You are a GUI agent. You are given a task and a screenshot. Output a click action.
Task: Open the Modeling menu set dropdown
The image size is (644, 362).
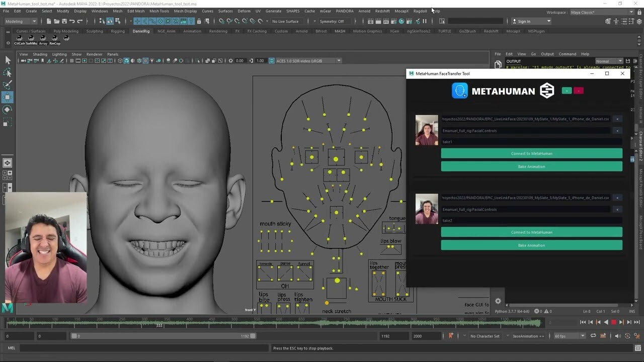[x=20, y=21]
